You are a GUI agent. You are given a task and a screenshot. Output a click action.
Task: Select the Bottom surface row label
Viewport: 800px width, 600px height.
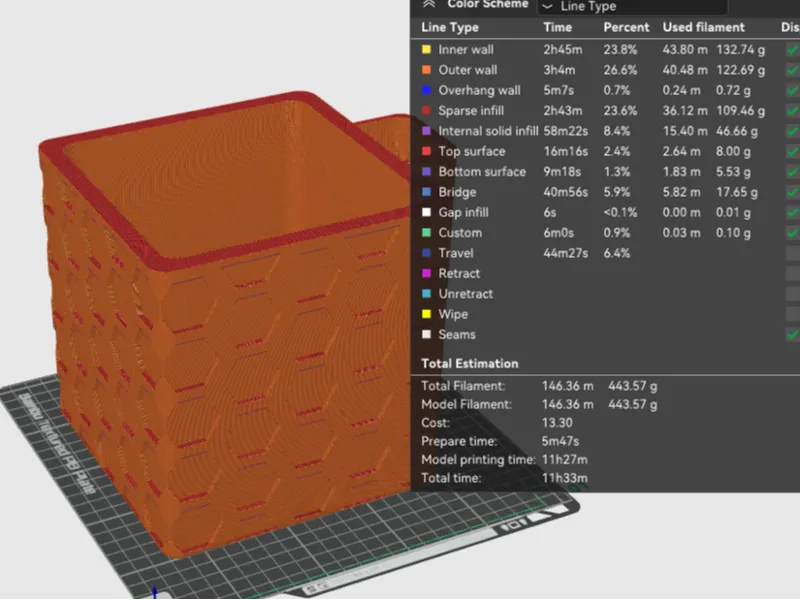(482, 172)
